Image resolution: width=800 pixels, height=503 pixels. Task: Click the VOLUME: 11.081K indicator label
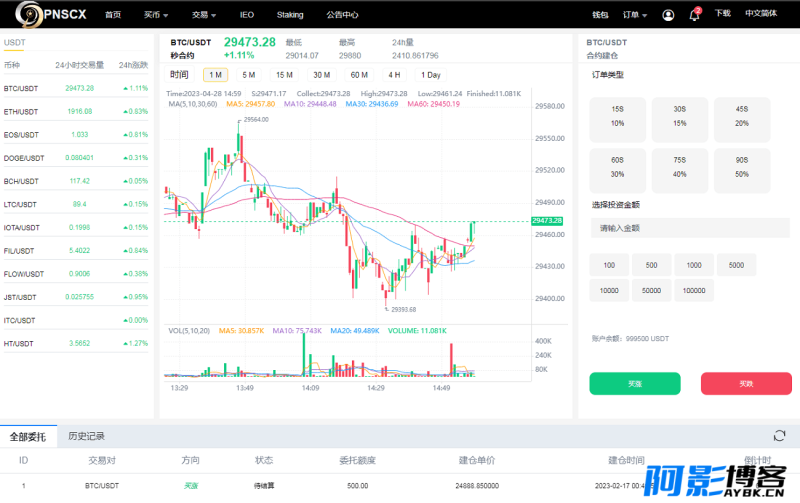417,331
